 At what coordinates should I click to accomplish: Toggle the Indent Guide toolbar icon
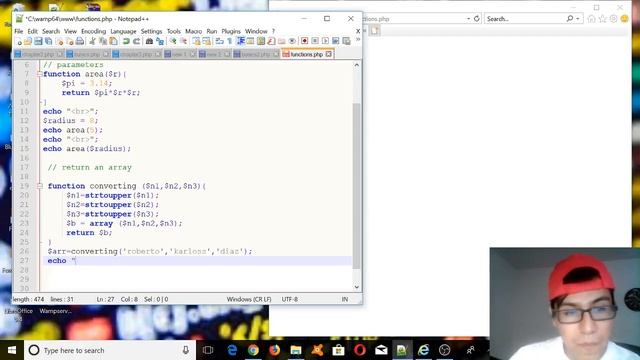click(240, 41)
